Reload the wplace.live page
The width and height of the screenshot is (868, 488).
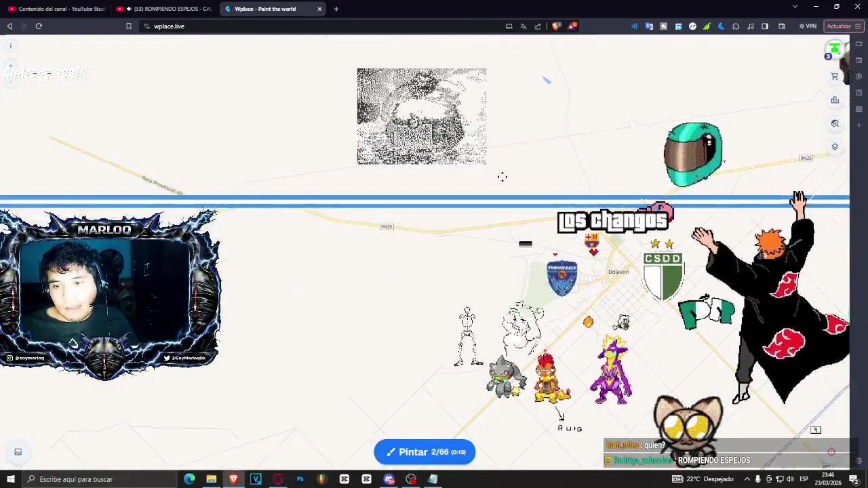(x=39, y=26)
